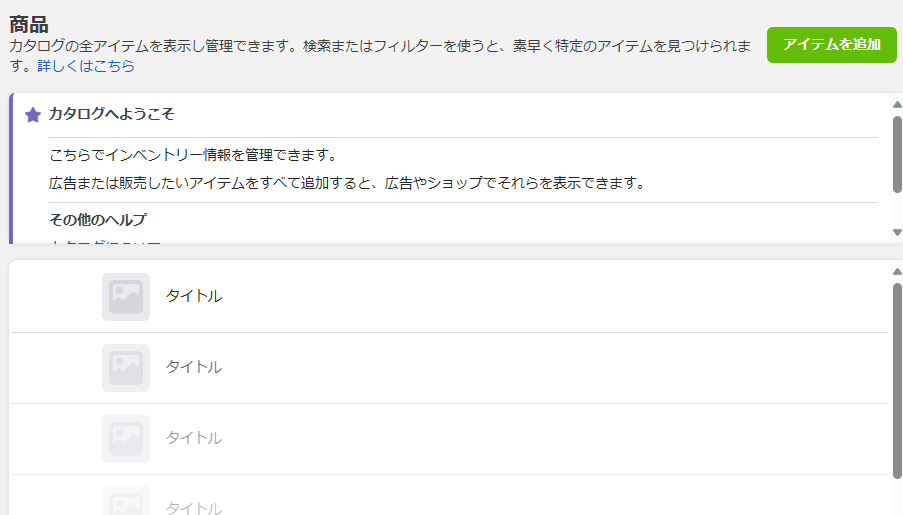
Task: Open the 詳しくはこちら link
Action: [x=86, y=66]
